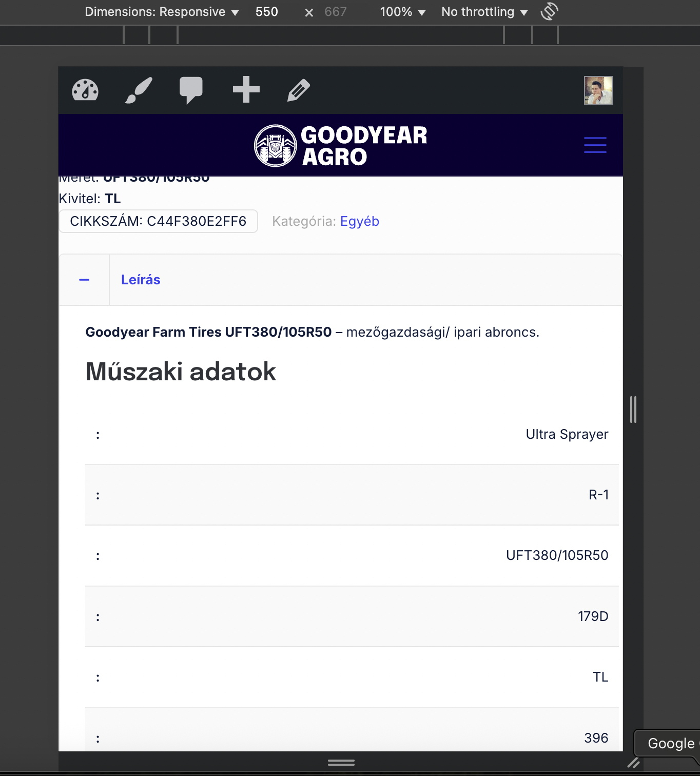
Task: Click the Goodyear Agro logo
Action: pos(341,146)
